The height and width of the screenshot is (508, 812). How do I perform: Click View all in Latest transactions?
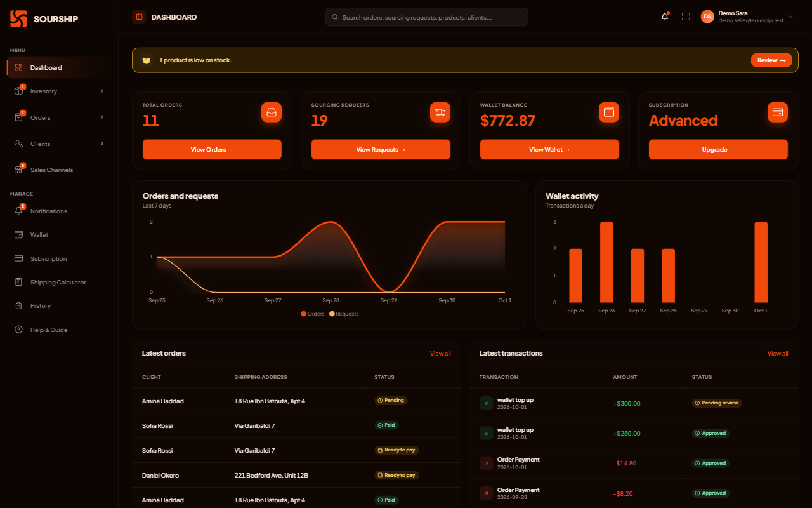click(778, 354)
